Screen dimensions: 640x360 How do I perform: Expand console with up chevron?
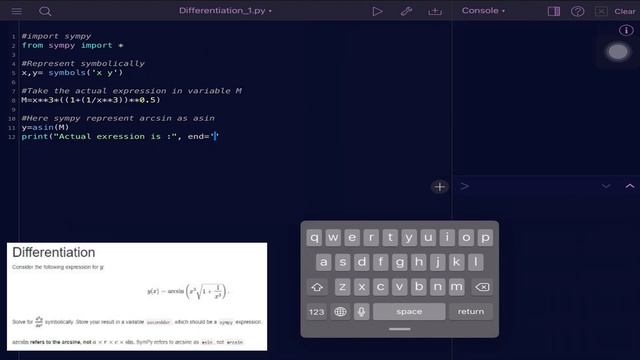[630, 186]
